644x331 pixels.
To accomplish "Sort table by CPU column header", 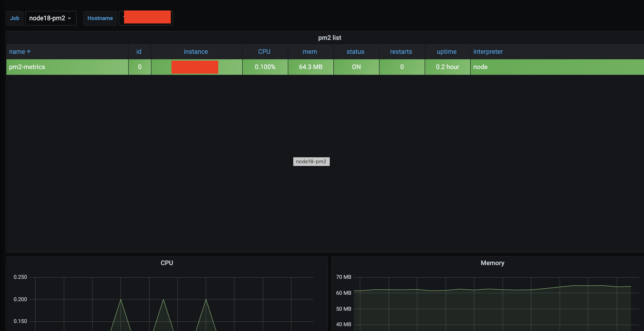I will point(264,52).
